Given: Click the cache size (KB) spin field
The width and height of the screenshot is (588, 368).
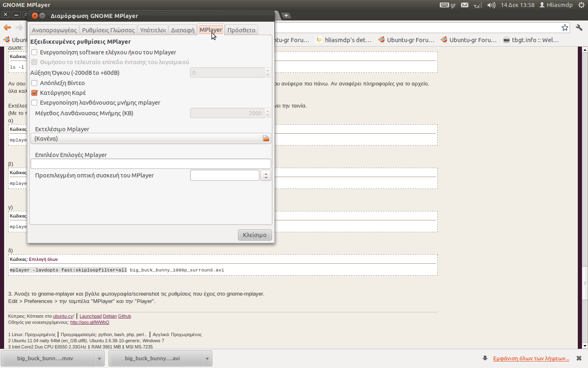Looking at the screenshot, I should coord(227,113).
